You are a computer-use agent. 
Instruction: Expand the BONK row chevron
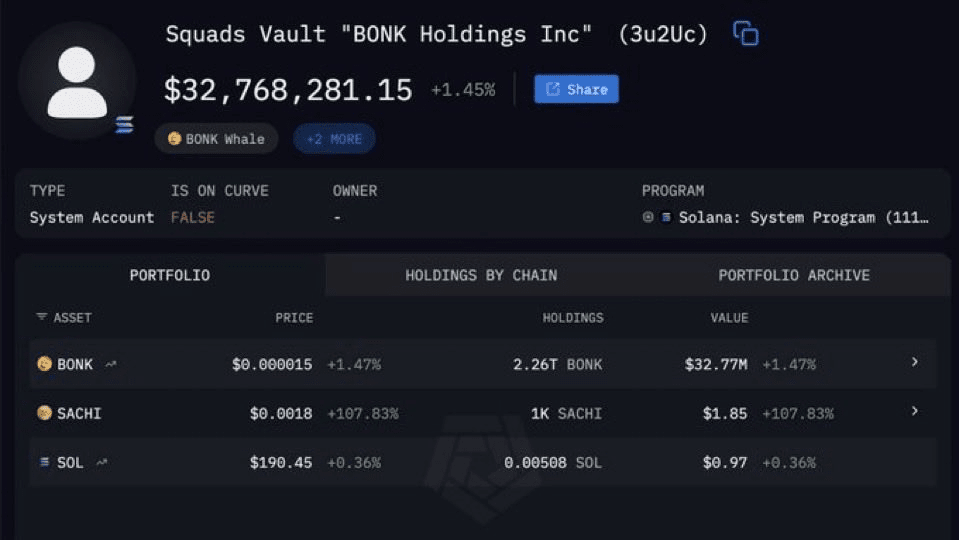click(914, 362)
